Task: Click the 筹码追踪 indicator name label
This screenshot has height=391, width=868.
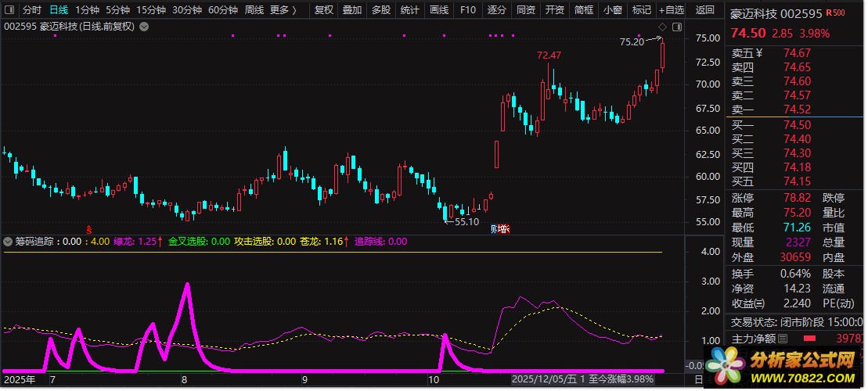Action: click(x=33, y=241)
